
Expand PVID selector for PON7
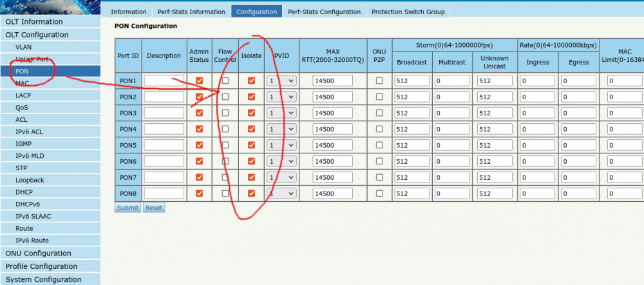tap(281, 177)
